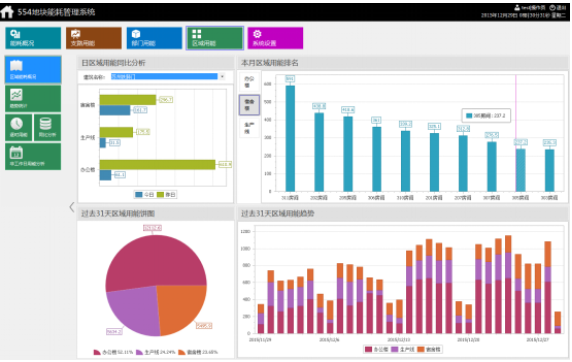Click the user icon in the header
The width and height of the screenshot is (572, 362).
click(x=517, y=8)
